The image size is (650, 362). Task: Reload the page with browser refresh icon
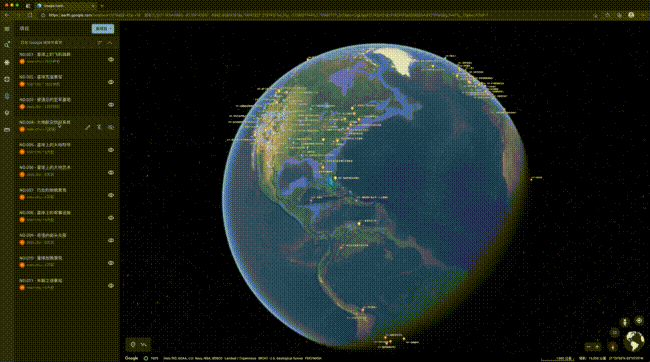point(30,15)
